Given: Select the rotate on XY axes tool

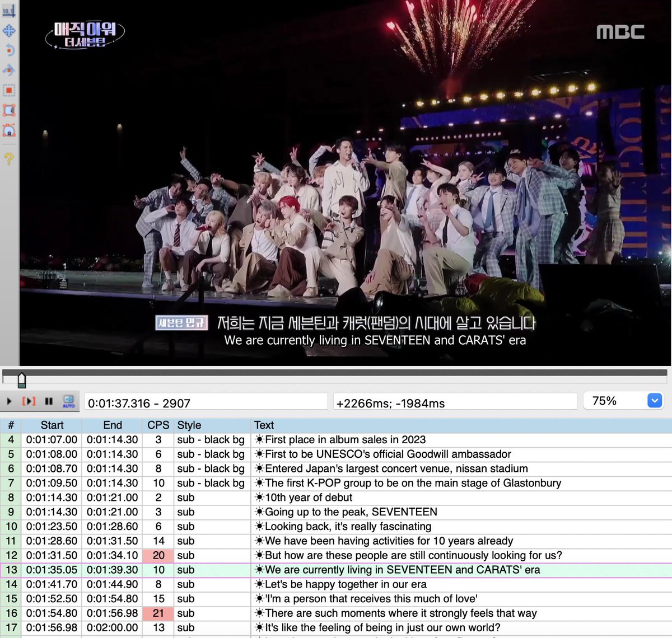Looking at the screenshot, I should (9, 71).
